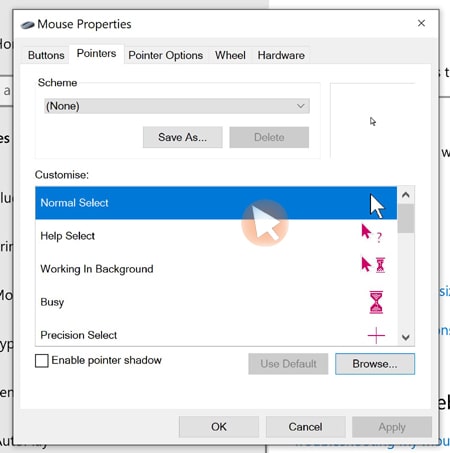The height and width of the screenshot is (453, 450).
Task: Click the scroll down arrow of pointer list
Action: tap(406, 337)
